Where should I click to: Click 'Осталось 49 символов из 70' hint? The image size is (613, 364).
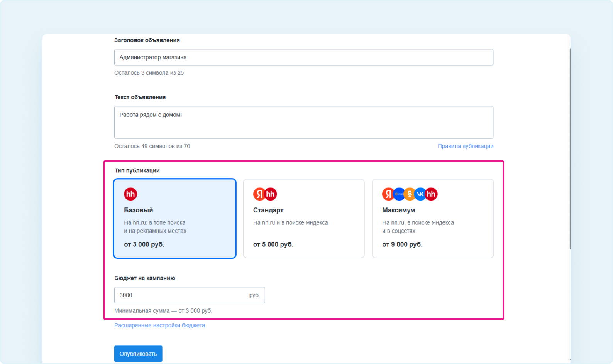(152, 146)
